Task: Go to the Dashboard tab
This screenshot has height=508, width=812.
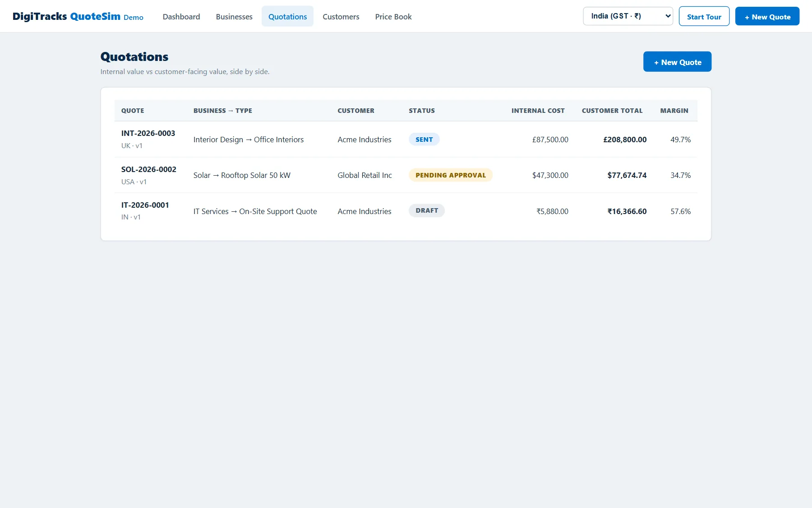Action: 181,17
